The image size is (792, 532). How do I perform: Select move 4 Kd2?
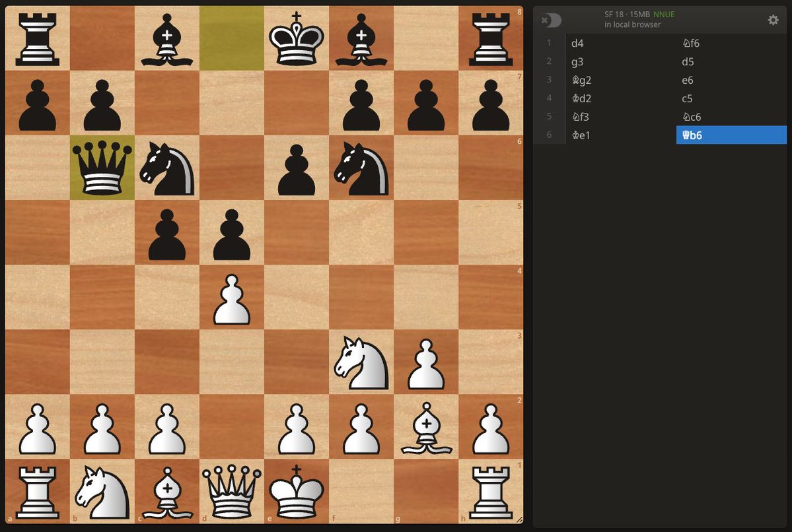point(621,98)
